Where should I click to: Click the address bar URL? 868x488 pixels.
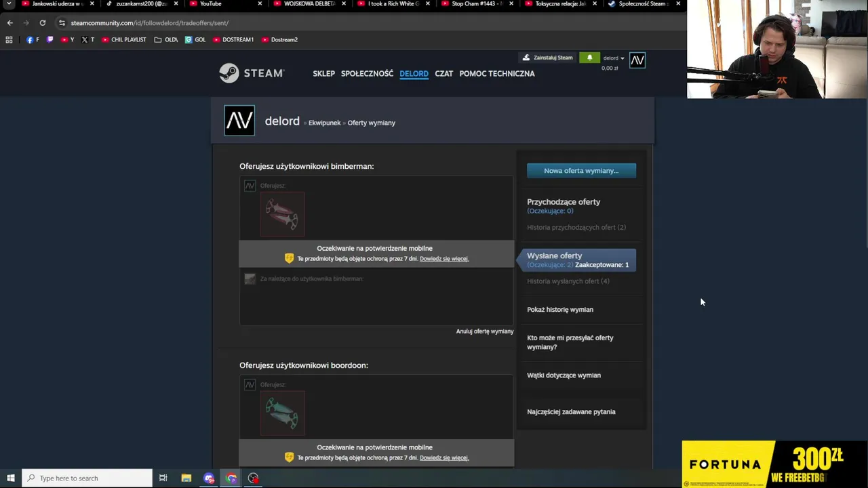[149, 23]
